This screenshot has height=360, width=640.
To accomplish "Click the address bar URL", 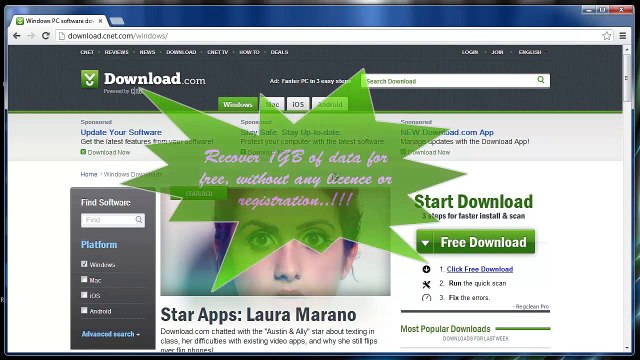I will pos(118,36).
